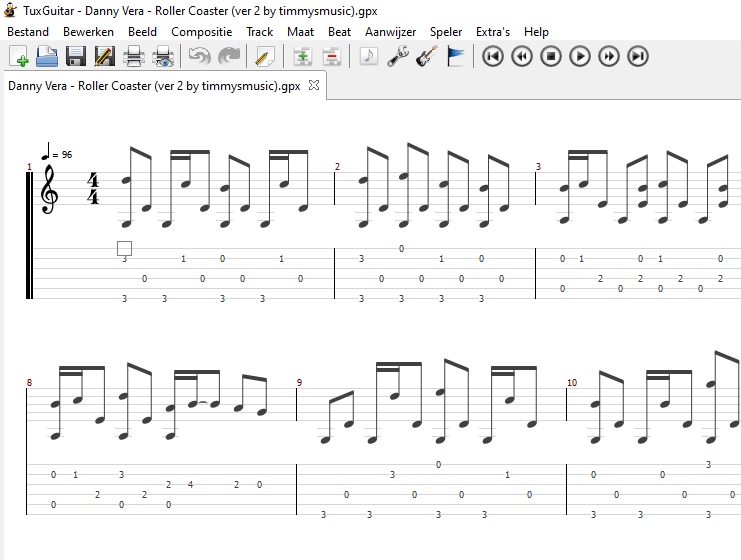
Task: Open the Help menu
Action: click(536, 32)
